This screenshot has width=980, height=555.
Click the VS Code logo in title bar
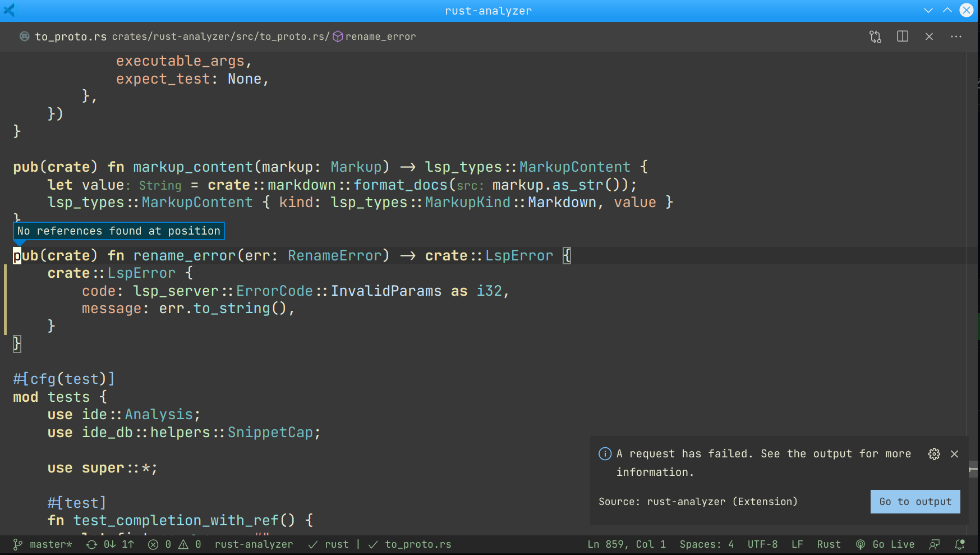pos(10,10)
